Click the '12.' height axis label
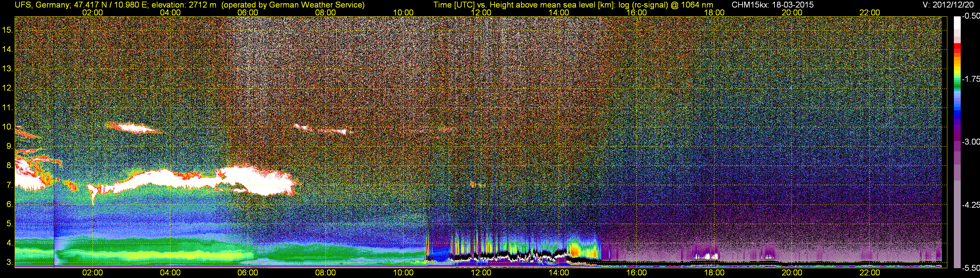980x278 pixels. [8, 88]
